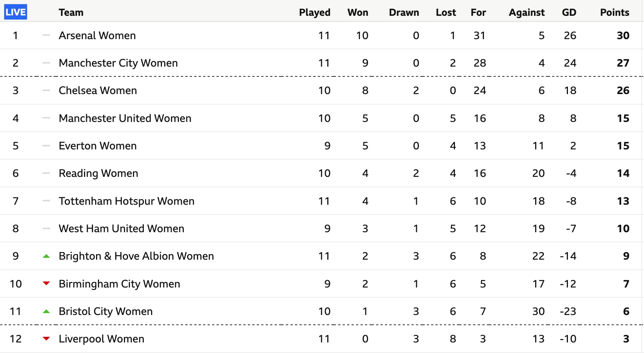Open Manchester City Women team link
Image resolution: width=644 pixels, height=353 pixels.
118,63
